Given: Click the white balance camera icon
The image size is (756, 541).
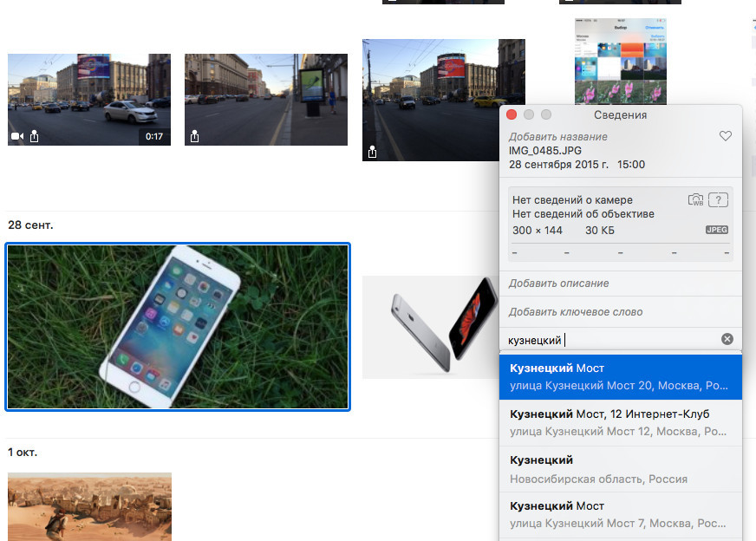Looking at the screenshot, I should (696, 200).
